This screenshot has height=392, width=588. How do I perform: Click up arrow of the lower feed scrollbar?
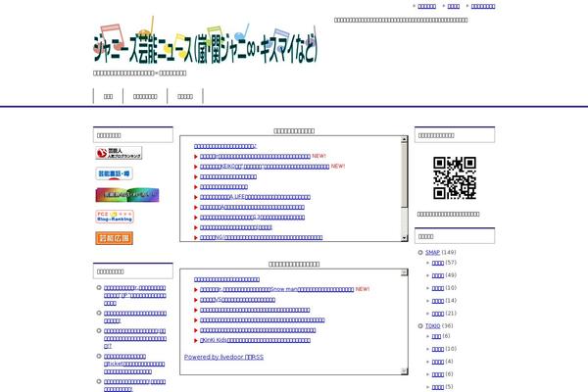pos(404,272)
